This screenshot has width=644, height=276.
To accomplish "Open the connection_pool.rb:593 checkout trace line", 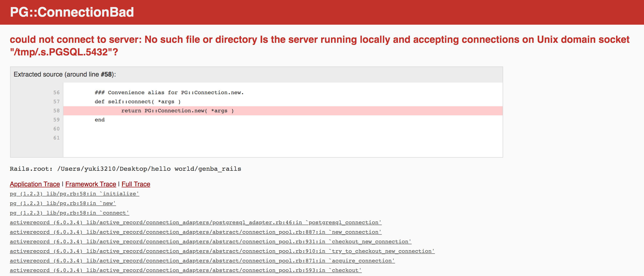I will point(186,270).
